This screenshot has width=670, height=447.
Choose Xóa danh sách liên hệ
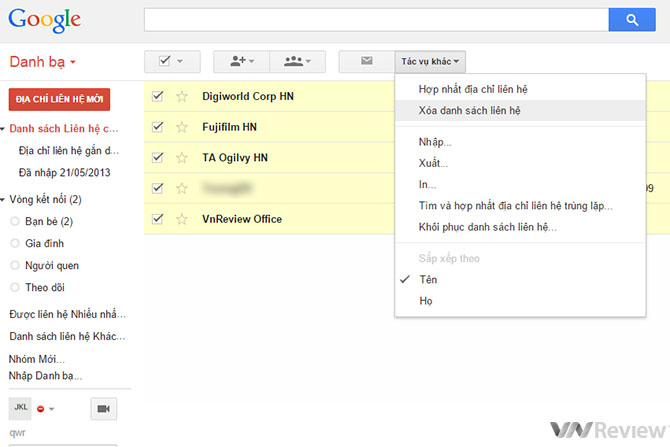[x=468, y=111]
